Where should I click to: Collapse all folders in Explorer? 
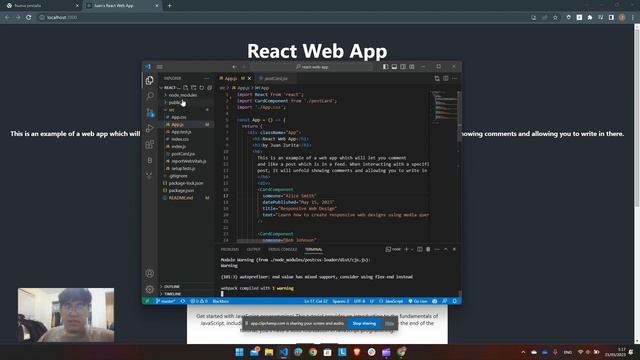coord(209,87)
